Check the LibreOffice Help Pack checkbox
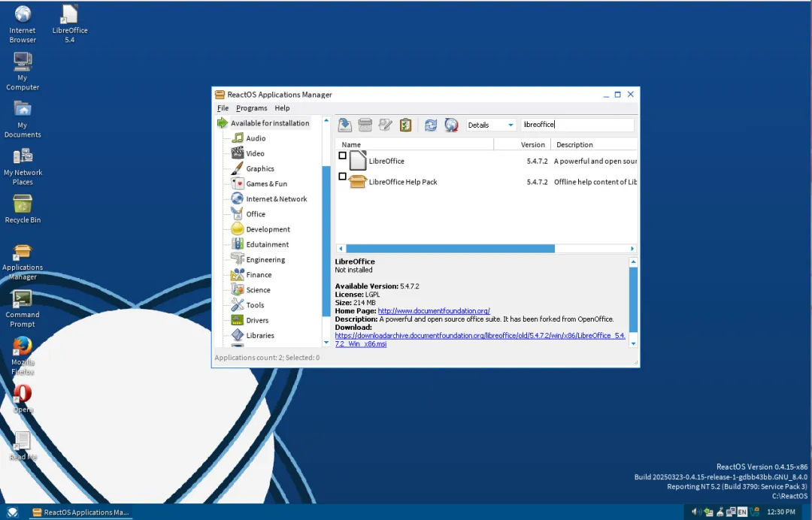Screen dimensions: 812x520 click(x=342, y=177)
